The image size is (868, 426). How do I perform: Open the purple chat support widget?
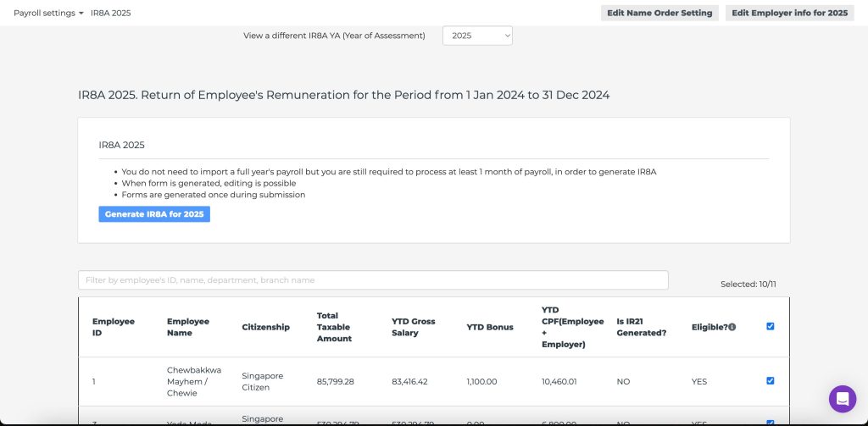click(842, 399)
